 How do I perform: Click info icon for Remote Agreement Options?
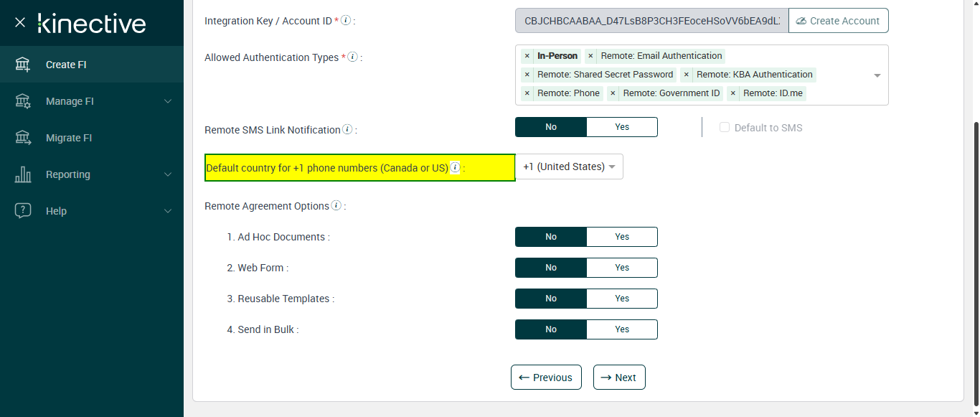[336, 206]
